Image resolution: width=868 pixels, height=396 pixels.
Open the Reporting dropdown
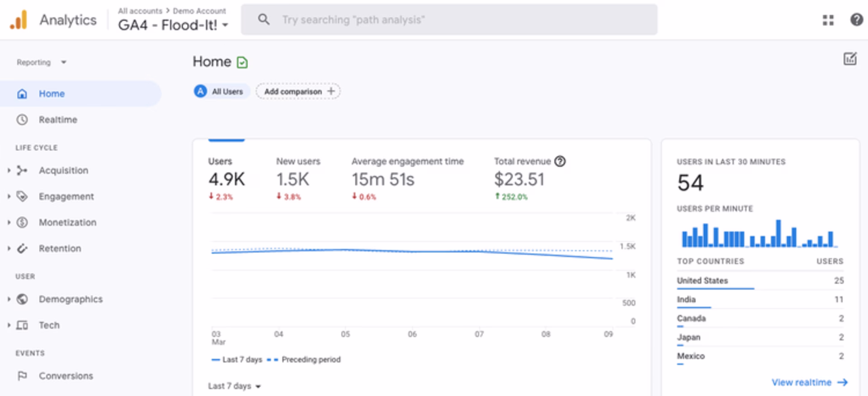pyautogui.click(x=41, y=62)
